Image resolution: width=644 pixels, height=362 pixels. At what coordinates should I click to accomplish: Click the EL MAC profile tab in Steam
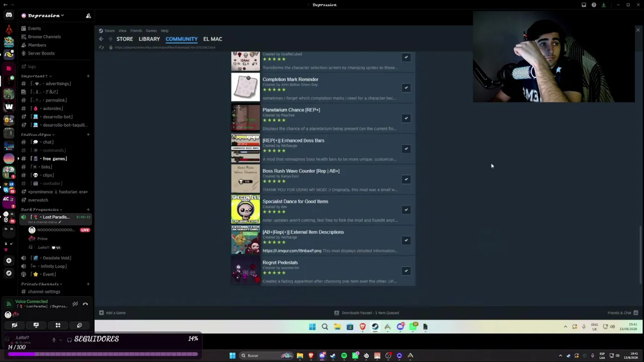212,39
